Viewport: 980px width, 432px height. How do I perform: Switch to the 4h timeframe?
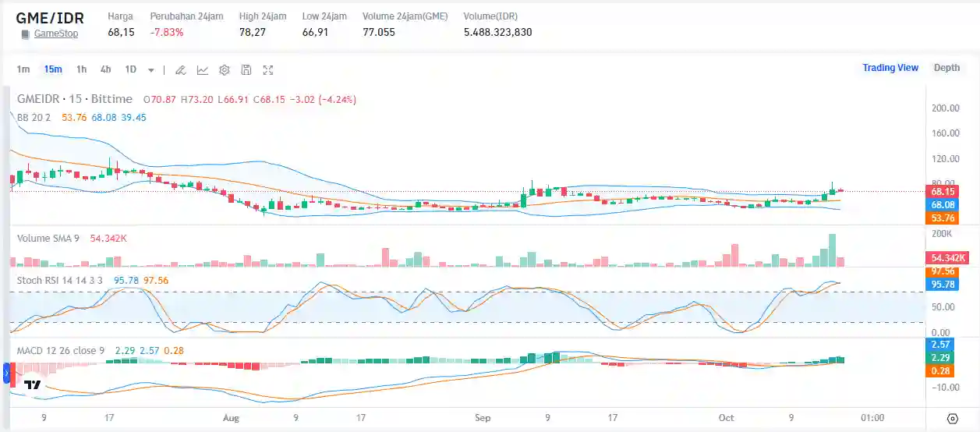pyautogui.click(x=105, y=69)
